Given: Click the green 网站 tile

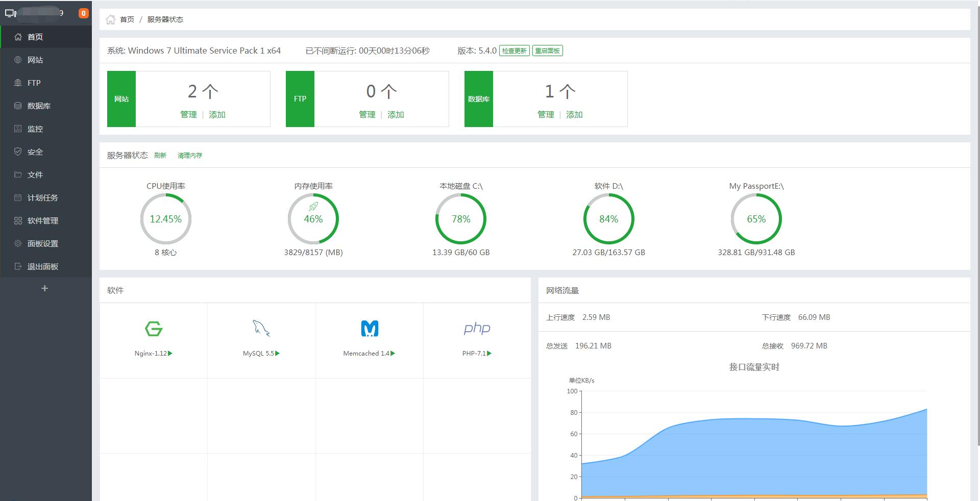Looking at the screenshot, I should click(121, 99).
